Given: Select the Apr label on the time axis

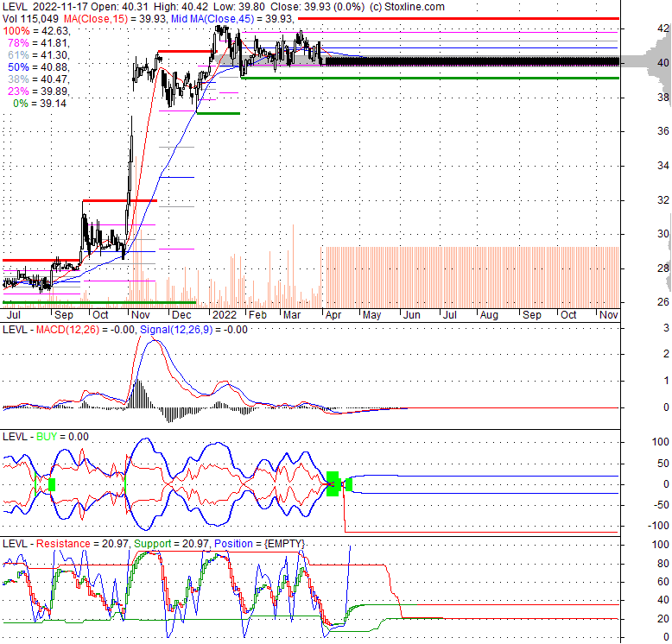Looking at the screenshot, I should (x=333, y=316).
